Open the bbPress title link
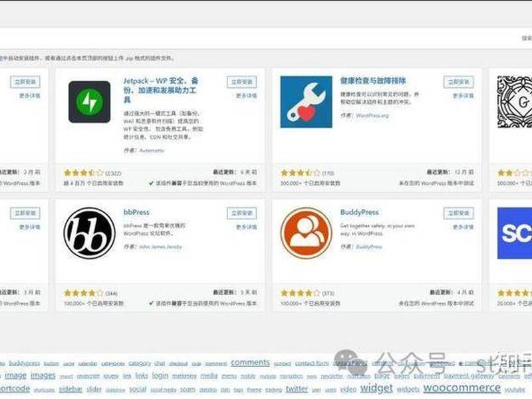The image size is (532, 399). click(136, 212)
